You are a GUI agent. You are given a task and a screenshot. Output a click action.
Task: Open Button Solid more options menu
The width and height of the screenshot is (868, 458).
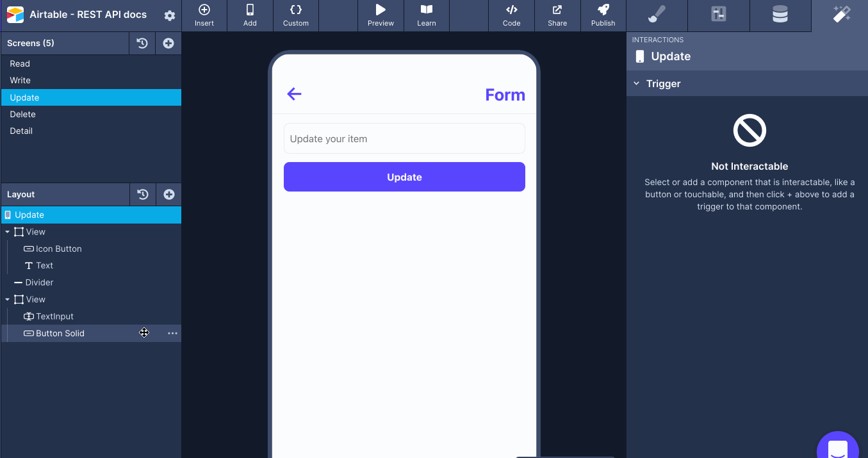click(x=172, y=333)
